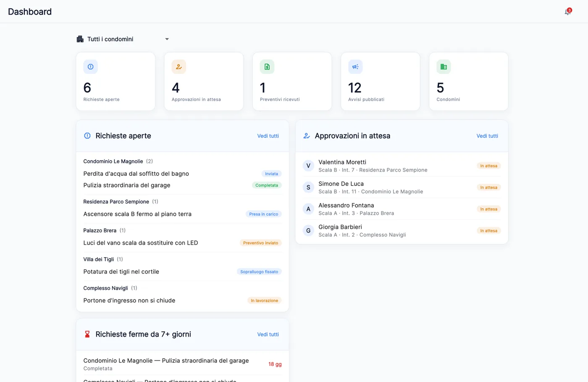Screen dimensions: 588x382
Task: Select Villa dei Tigli group heading
Action: pyautogui.click(x=98, y=259)
